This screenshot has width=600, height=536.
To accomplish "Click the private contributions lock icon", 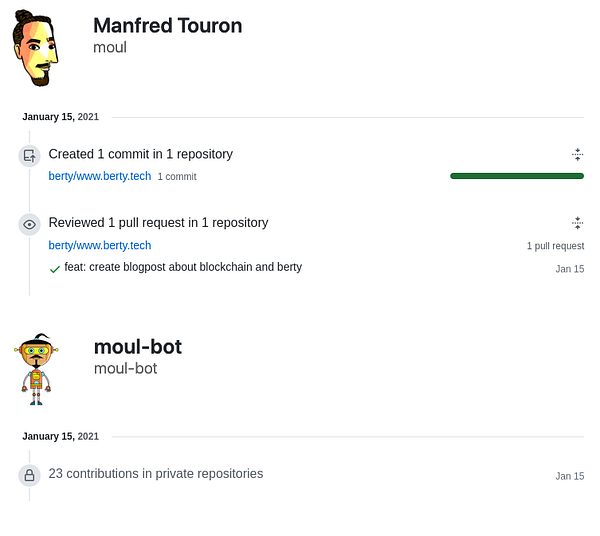I will click(x=29, y=475).
